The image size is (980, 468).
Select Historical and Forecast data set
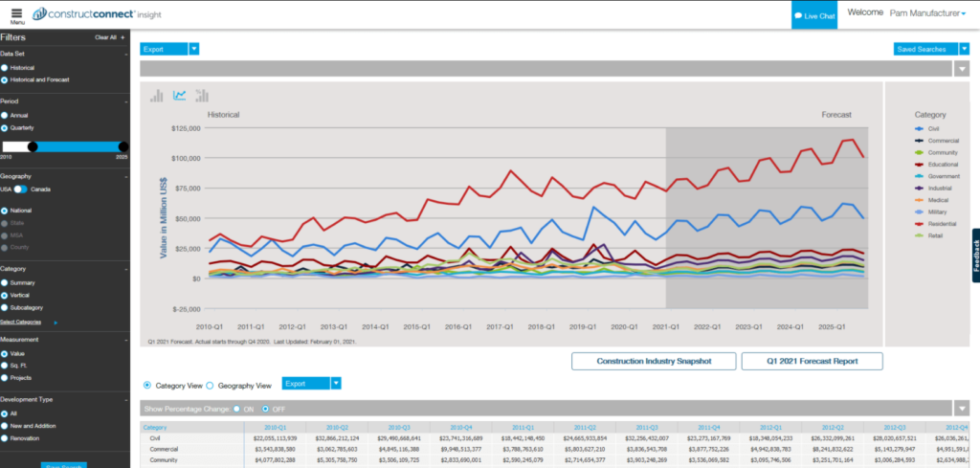click(x=5, y=80)
